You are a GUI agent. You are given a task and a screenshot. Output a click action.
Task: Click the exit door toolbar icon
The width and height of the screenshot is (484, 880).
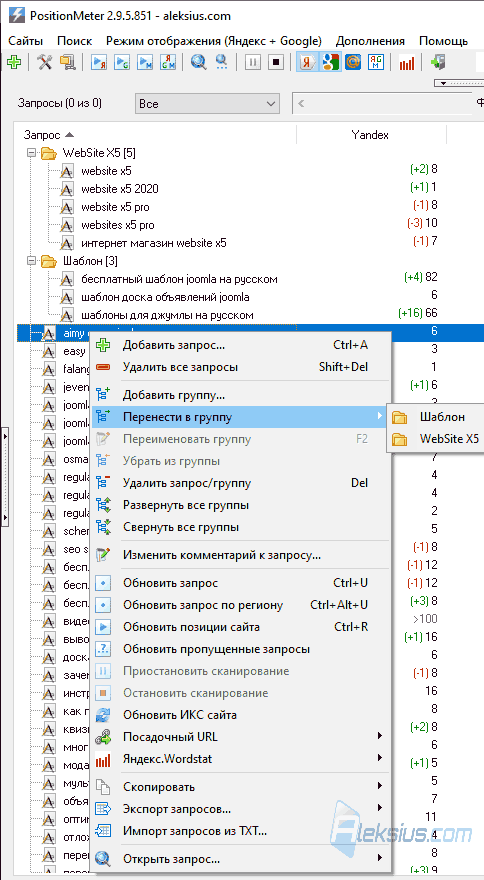[437, 62]
